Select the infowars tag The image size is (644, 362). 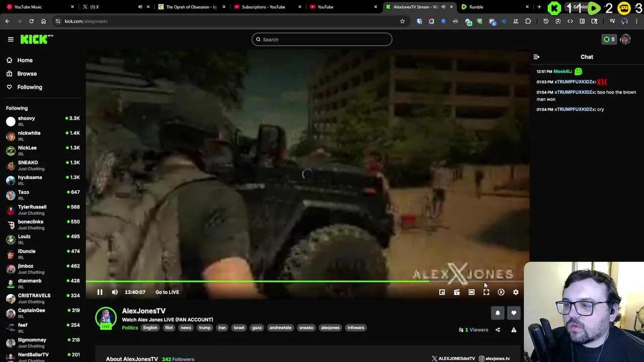(356, 328)
